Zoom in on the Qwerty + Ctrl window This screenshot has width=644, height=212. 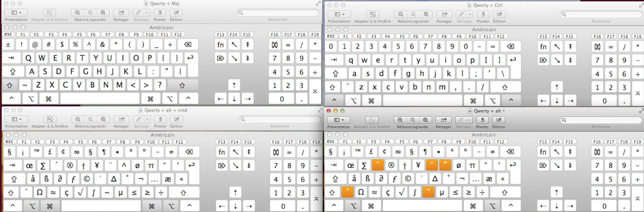click(x=426, y=14)
